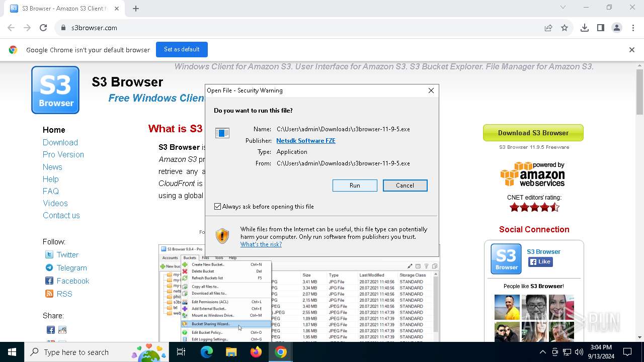Close the S3 Browser tab
Screen dimensions: 644x362
117,8
